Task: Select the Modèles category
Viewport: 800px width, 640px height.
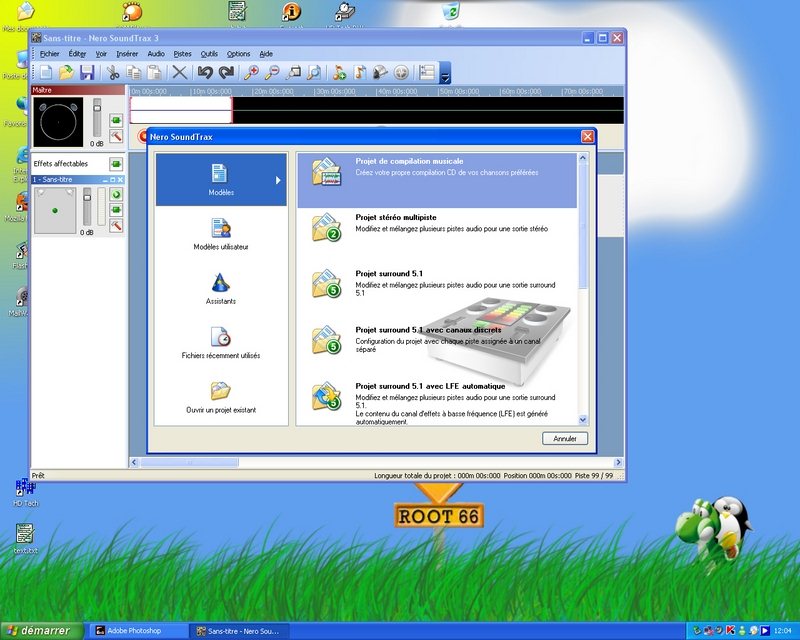Action: (221, 180)
